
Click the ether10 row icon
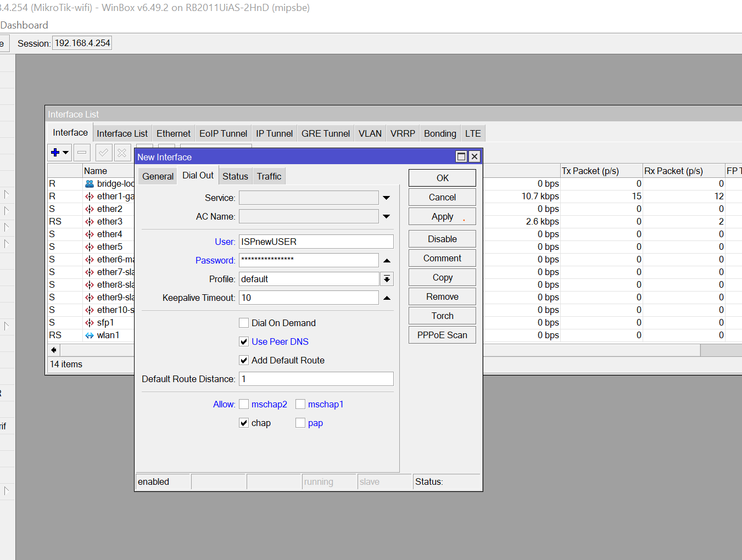click(90, 310)
